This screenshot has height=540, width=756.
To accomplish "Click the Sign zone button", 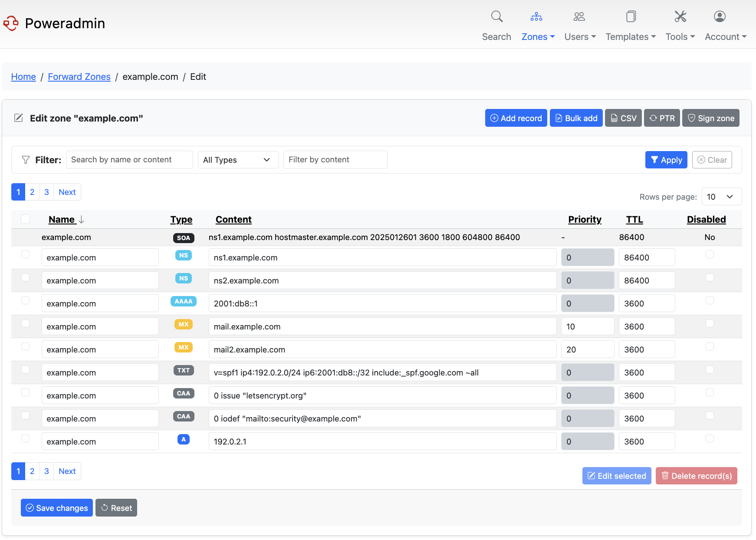I will coord(710,118).
